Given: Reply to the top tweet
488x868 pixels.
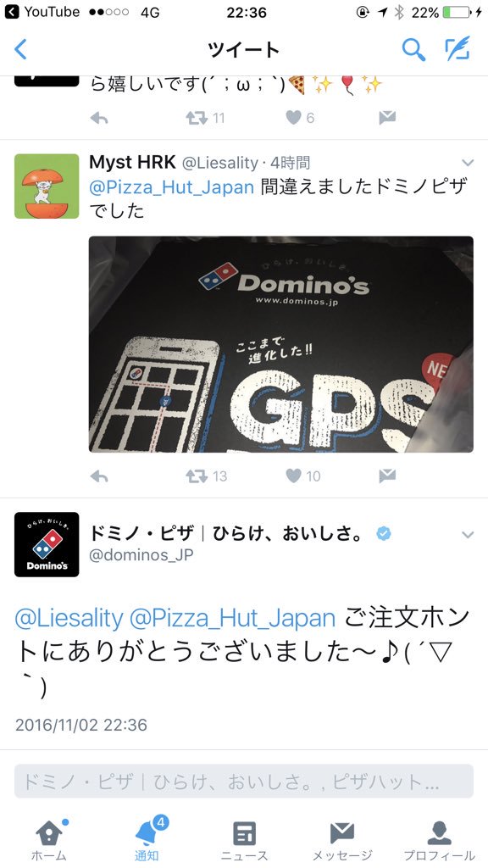Looking at the screenshot, I should point(99,118).
